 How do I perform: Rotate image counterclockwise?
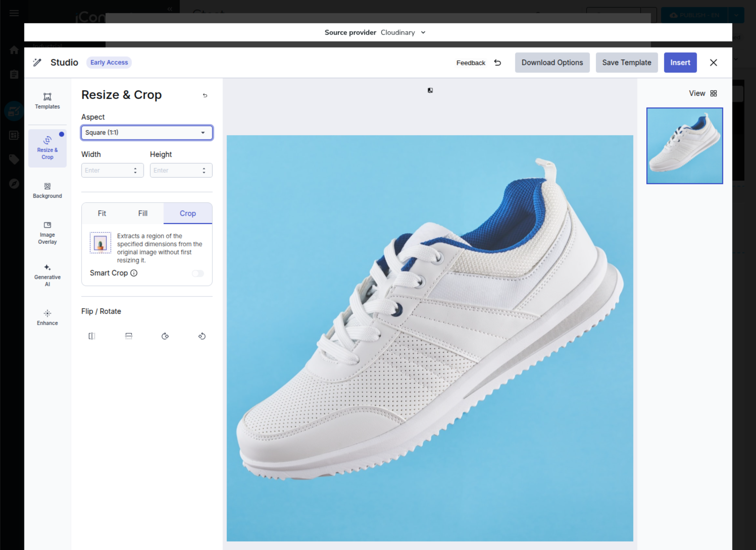pyautogui.click(x=202, y=336)
